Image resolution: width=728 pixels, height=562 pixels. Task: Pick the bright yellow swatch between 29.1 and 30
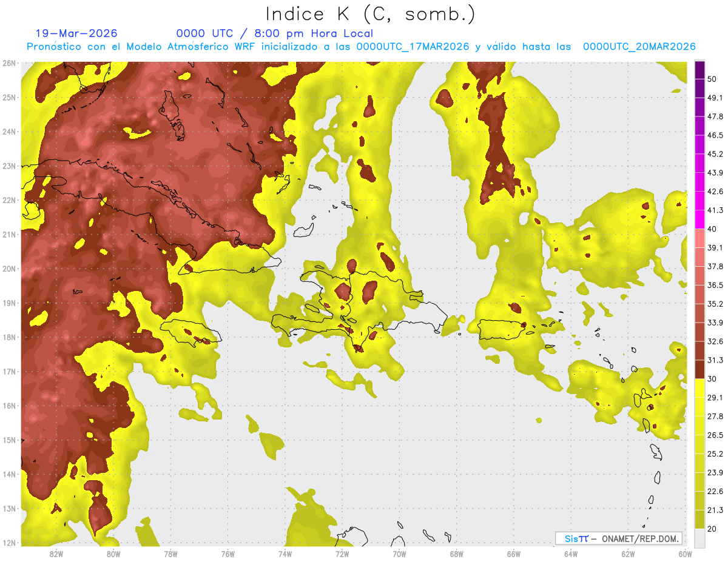[699, 388]
